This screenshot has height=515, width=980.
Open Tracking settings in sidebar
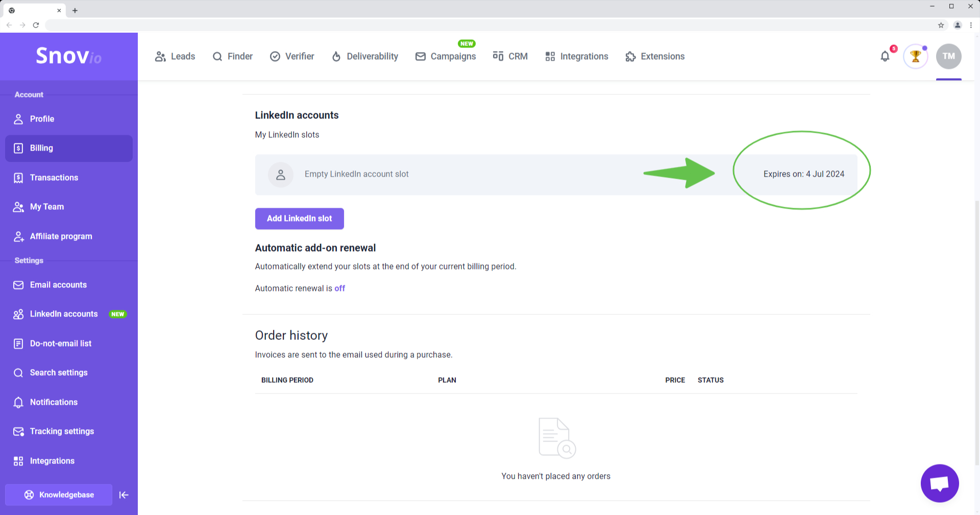tap(69, 431)
